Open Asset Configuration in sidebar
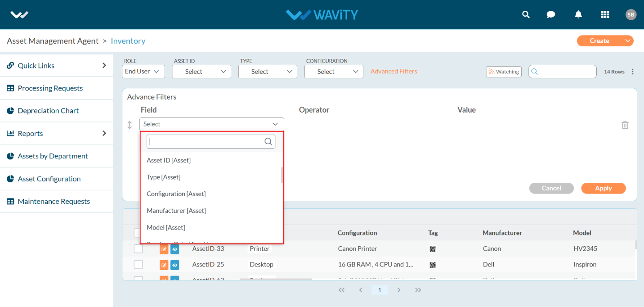 (x=49, y=179)
